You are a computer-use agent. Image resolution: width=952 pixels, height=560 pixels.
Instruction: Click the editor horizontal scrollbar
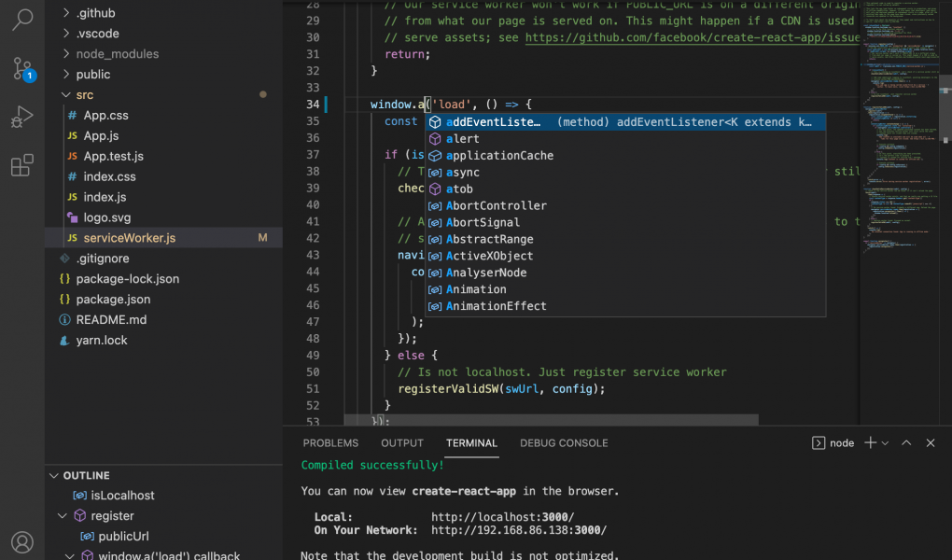pos(552,420)
